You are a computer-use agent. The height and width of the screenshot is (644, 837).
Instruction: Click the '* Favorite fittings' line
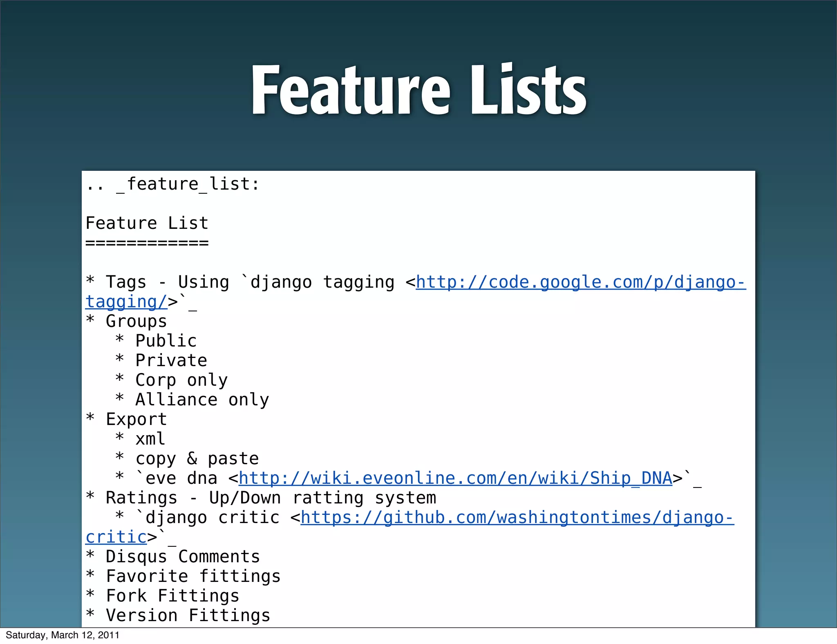tap(184, 577)
